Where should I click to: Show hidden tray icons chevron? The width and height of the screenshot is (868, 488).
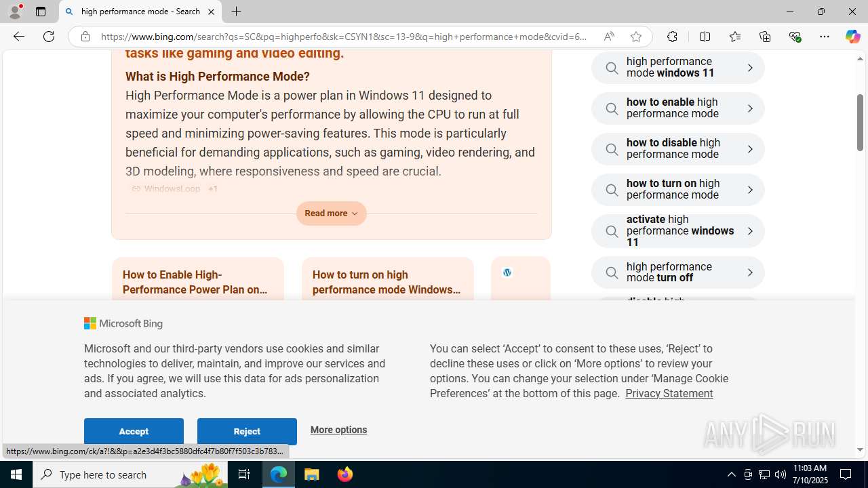tap(731, 474)
